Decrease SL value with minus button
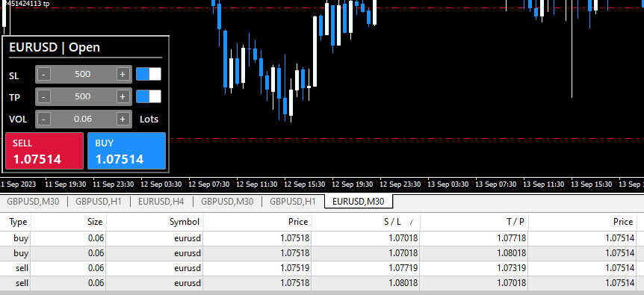 pyautogui.click(x=44, y=74)
